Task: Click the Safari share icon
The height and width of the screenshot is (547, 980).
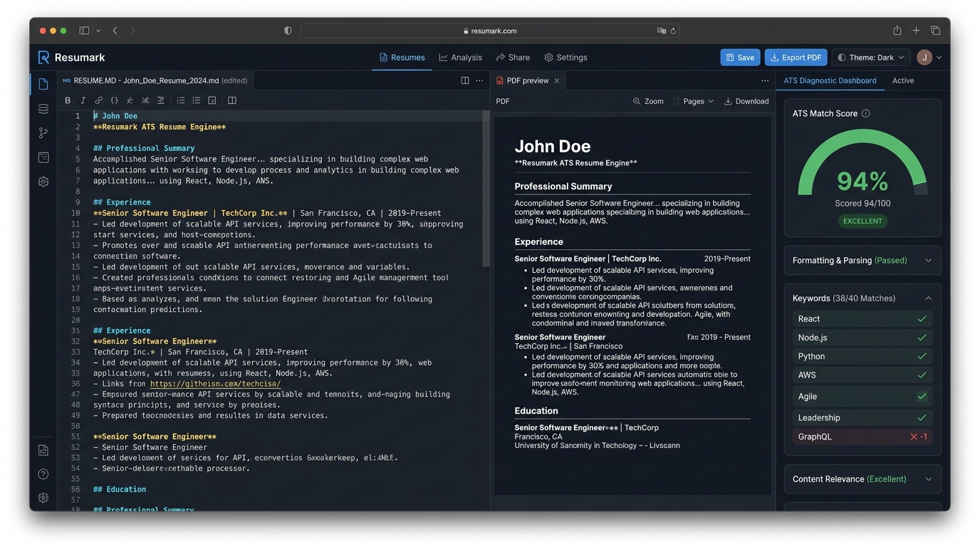Action: pos(897,31)
